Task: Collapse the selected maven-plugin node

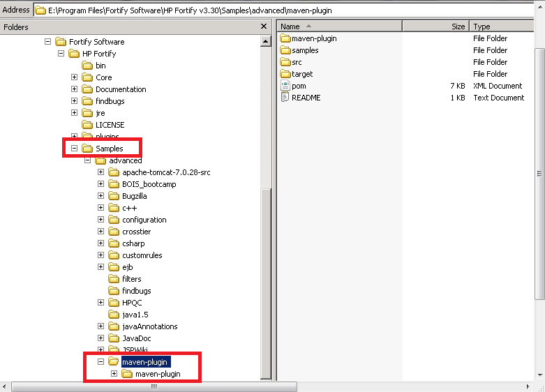Action: coord(100,362)
